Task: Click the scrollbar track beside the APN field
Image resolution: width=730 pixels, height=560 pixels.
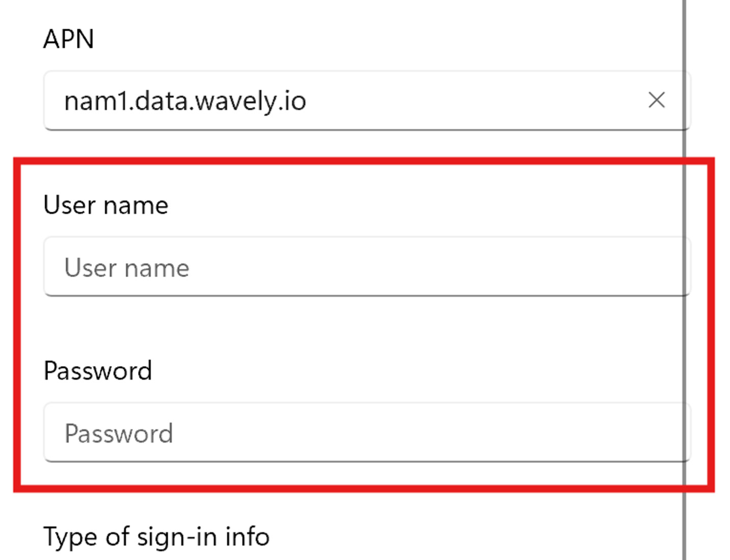Action: point(685,100)
